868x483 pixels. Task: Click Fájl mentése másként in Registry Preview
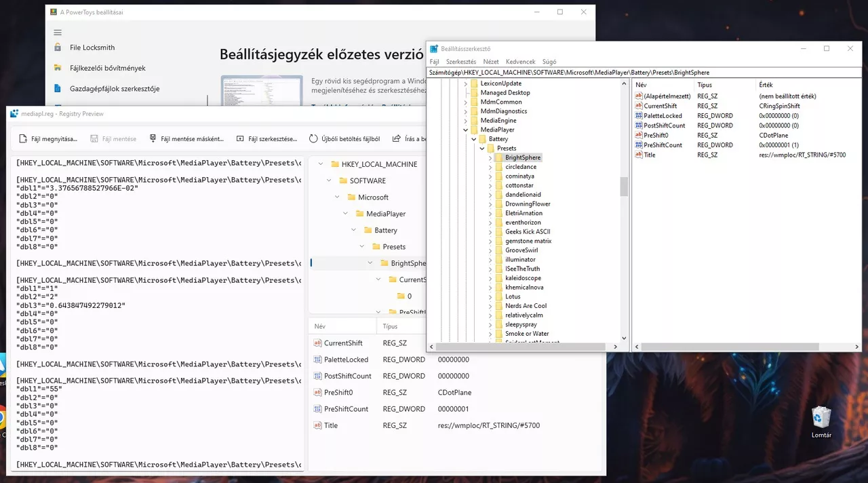pos(186,138)
